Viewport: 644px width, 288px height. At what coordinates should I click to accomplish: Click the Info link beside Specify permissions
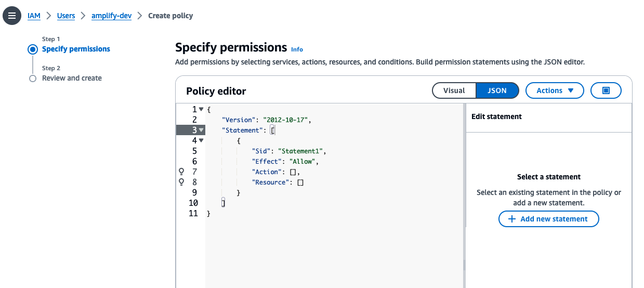coord(297,49)
